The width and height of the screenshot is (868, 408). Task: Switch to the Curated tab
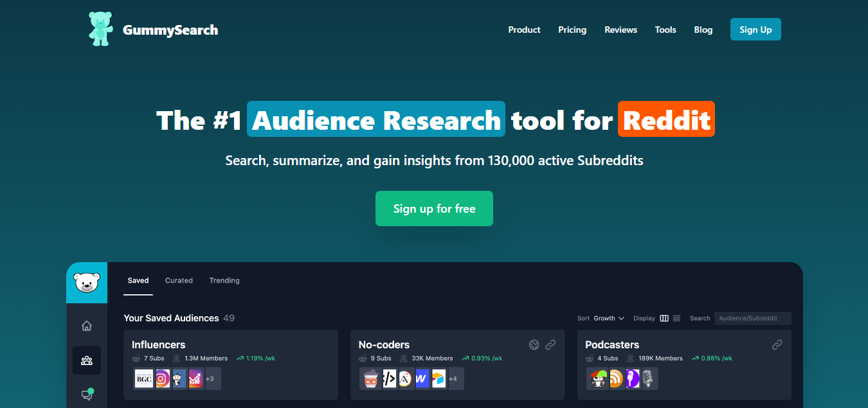click(179, 280)
